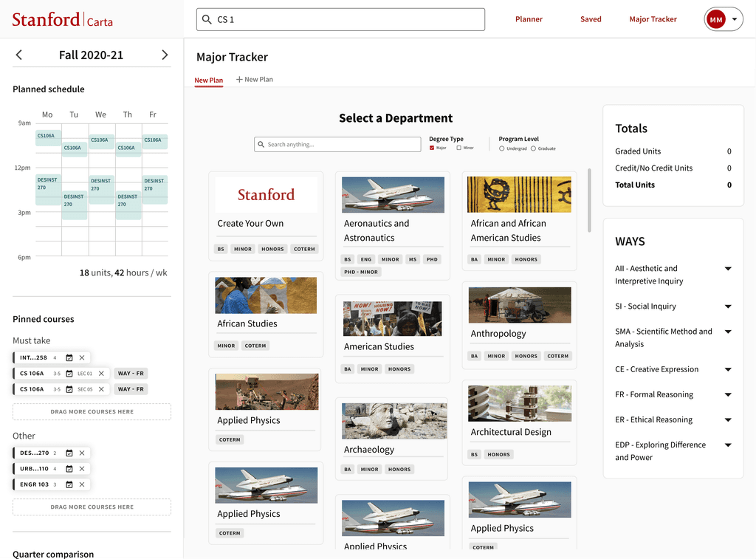Expand SMA Scientific Method and Analysis

coord(728,332)
